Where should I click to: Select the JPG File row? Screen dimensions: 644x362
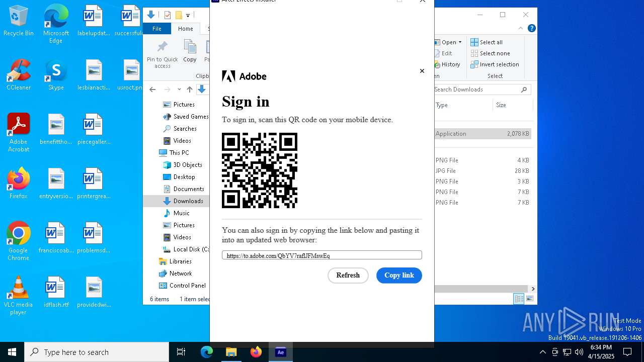click(x=483, y=171)
